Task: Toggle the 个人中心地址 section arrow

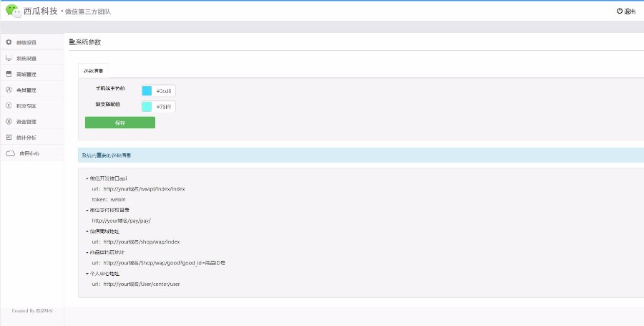Action: (x=86, y=274)
